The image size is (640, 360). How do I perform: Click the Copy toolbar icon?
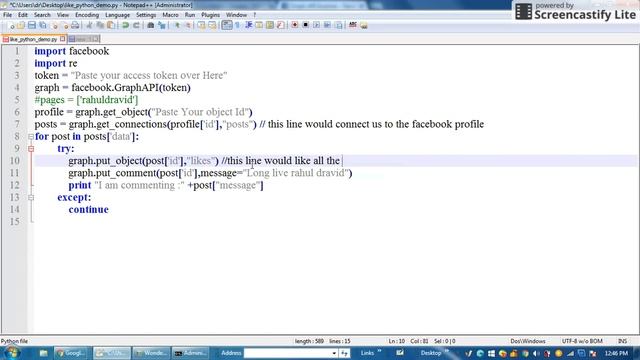tap(100, 25)
